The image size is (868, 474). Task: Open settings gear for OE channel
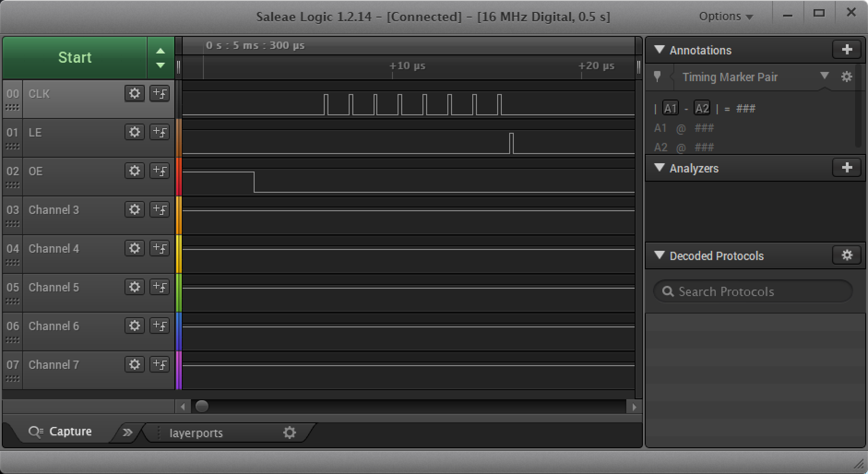135,171
